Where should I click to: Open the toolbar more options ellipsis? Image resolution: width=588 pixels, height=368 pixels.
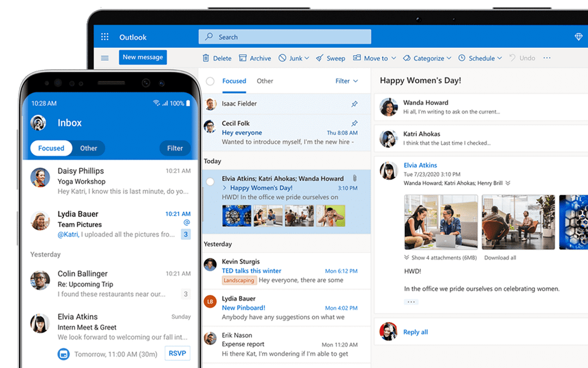point(547,58)
